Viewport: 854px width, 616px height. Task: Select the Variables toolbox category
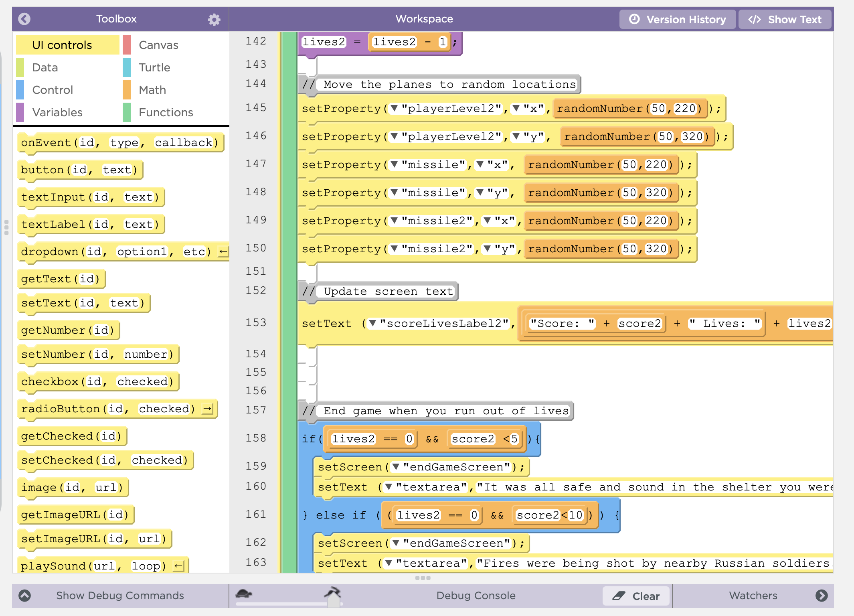point(57,112)
